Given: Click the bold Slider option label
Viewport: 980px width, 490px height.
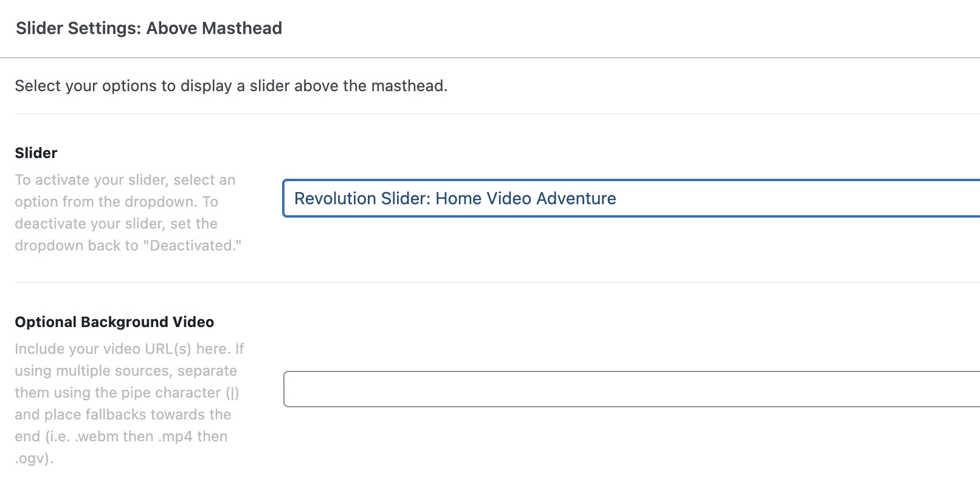Looking at the screenshot, I should pos(36,153).
